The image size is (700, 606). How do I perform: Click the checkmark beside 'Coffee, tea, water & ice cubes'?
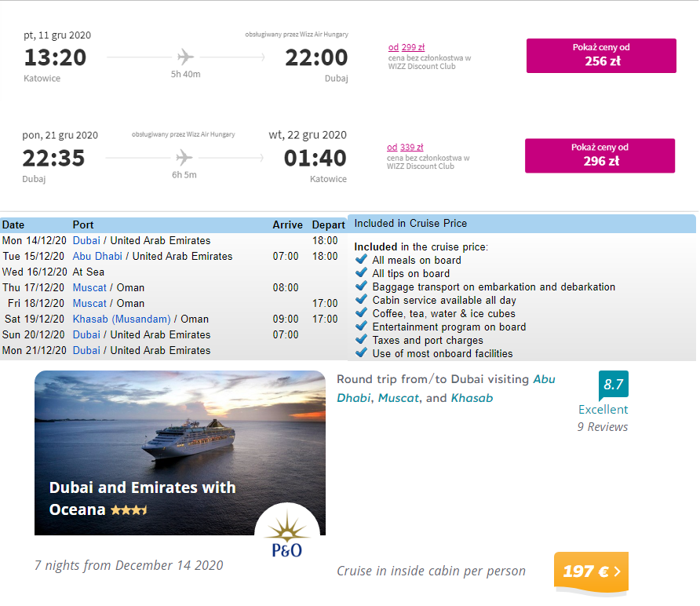(361, 313)
